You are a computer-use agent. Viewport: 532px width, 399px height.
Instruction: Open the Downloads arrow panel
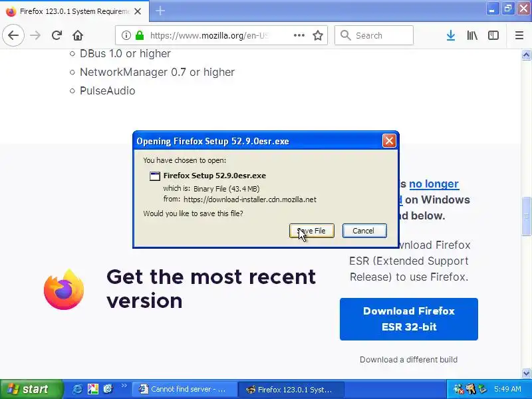tap(451, 35)
